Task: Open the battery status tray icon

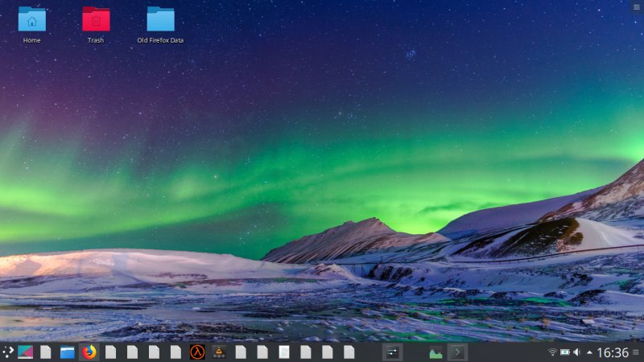Action: coord(565,352)
